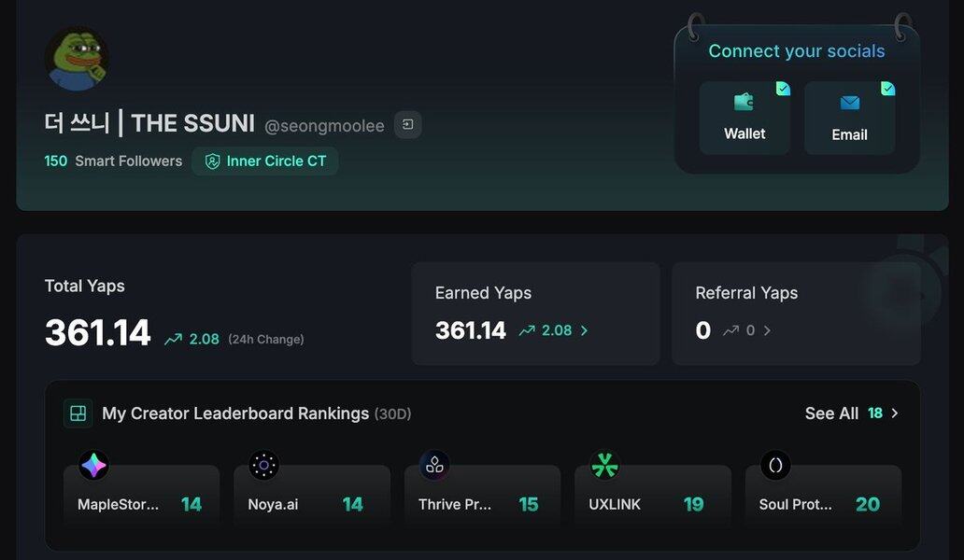Open the Noya.ai project logo
The width and height of the screenshot is (964, 560).
coord(264,465)
